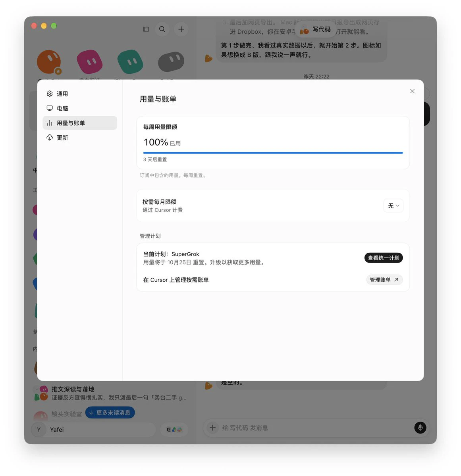This screenshot has height=476, width=461.
Task: Open 管理账单 on Cursor
Action: tap(384, 280)
